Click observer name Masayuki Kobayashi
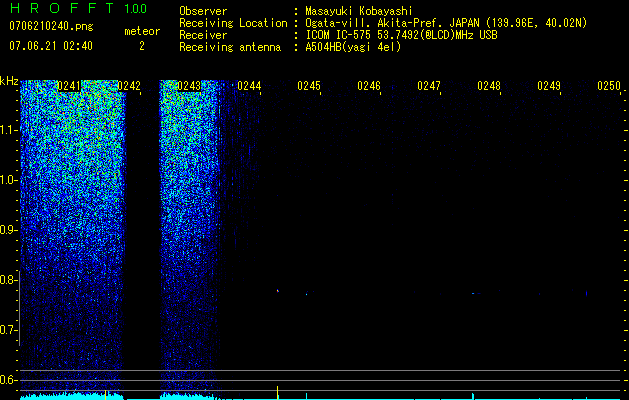Image resolution: width=629 pixels, height=400 pixels. point(359,11)
